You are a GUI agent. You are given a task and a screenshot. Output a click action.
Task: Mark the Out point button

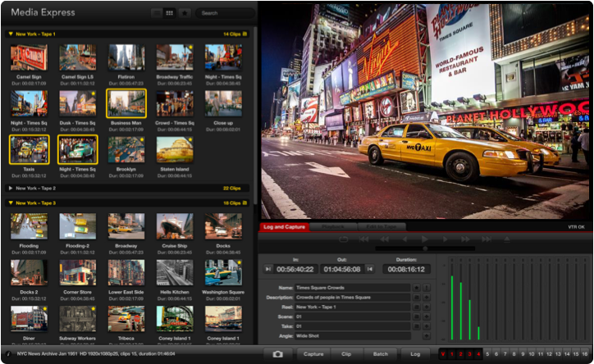(x=370, y=269)
